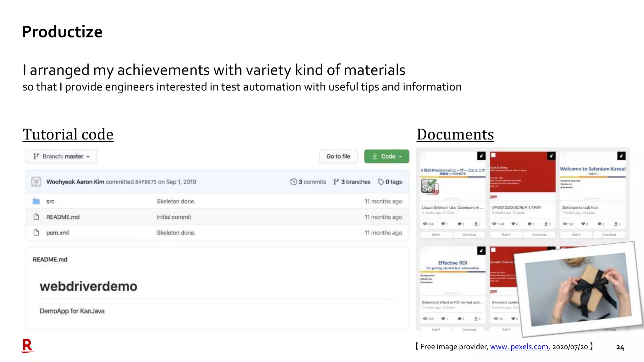644x362 pixels.
Task: Click the unlock icon on the Selenium Kansai slide
Action: point(621,156)
